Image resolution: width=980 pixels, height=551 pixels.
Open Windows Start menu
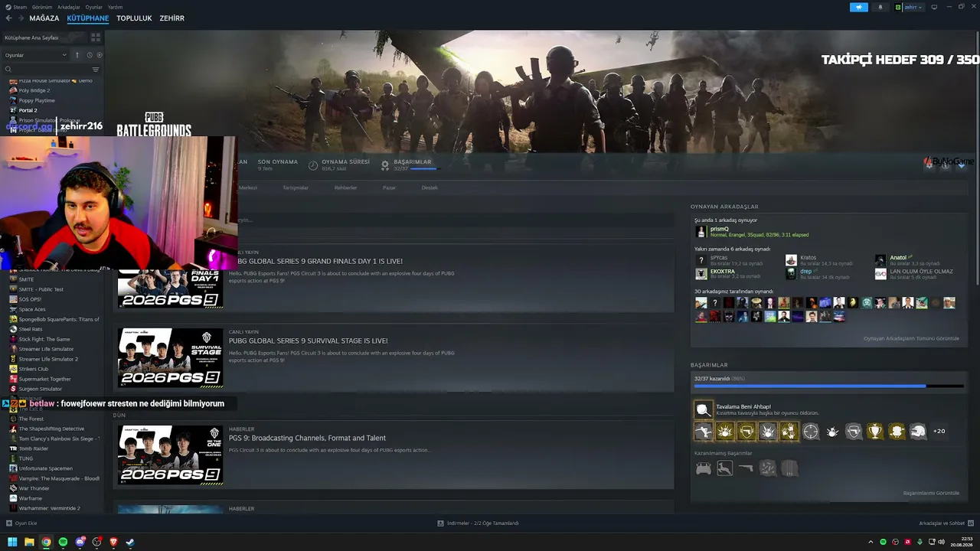[x=12, y=542]
